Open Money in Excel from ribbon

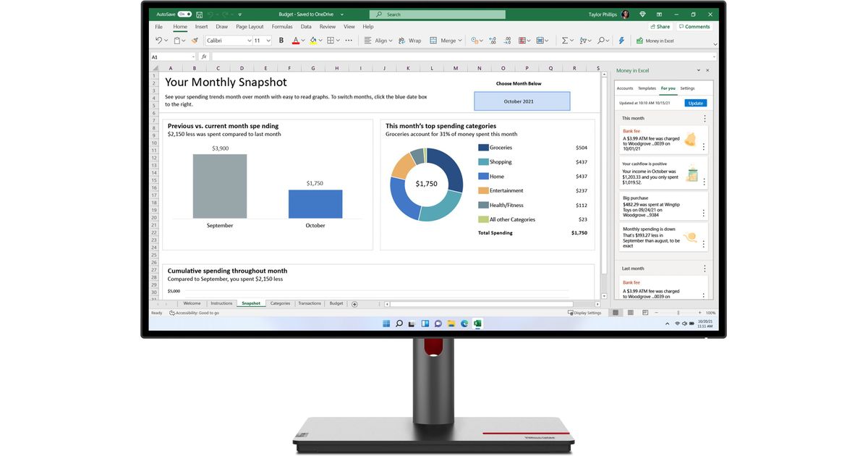pos(655,41)
